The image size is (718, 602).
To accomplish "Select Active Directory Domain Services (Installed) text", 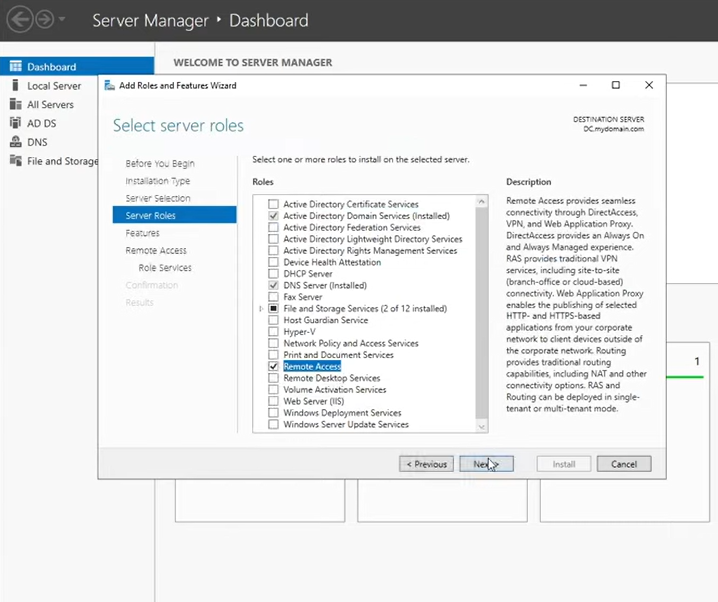I will (366, 216).
